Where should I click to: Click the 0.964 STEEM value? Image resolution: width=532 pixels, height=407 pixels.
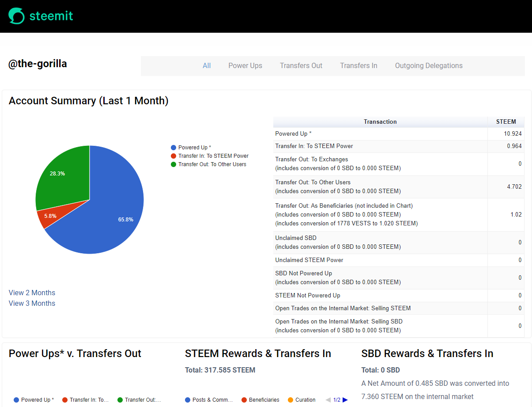(514, 146)
